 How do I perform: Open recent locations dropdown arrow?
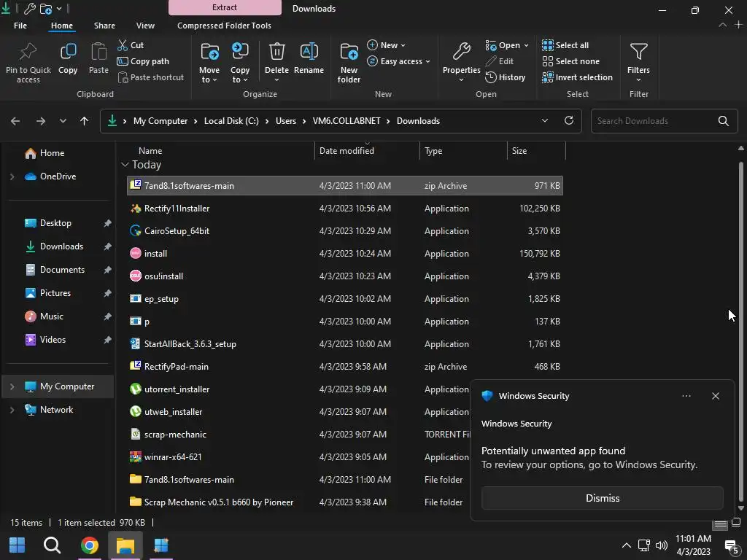[63, 121]
